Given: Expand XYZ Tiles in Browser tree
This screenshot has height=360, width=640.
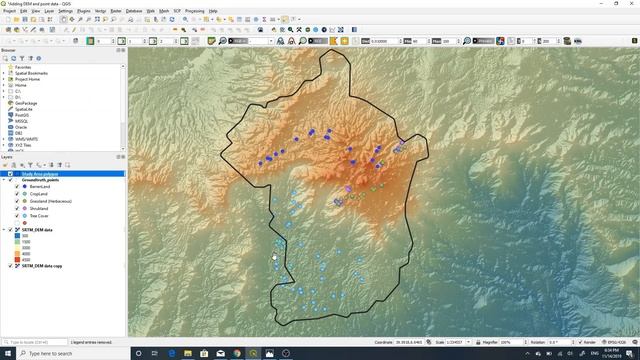Looking at the screenshot, I should (x=4, y=145).
